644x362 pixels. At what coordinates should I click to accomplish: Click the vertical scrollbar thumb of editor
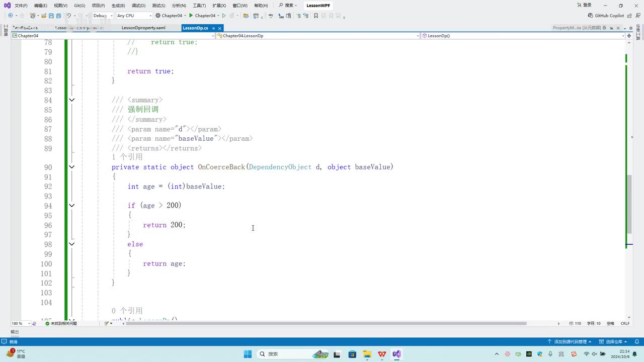[629, 203]
